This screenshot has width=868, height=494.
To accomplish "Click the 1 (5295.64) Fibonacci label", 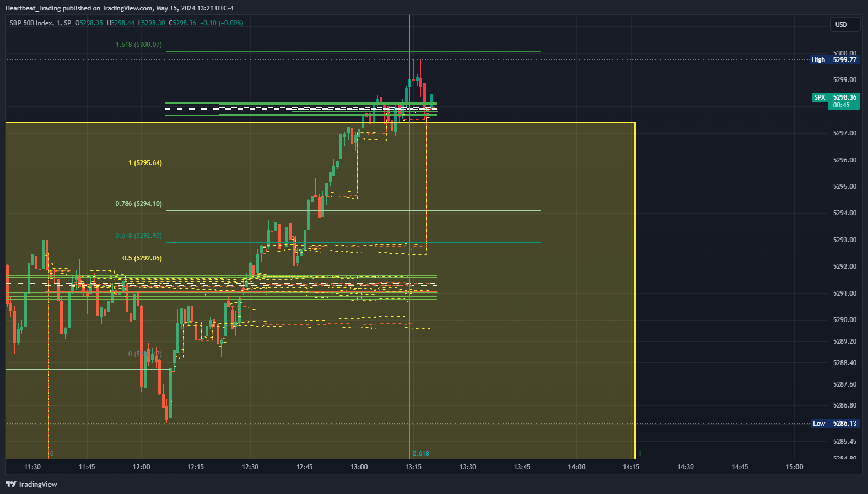I will [x=145, y=163].
